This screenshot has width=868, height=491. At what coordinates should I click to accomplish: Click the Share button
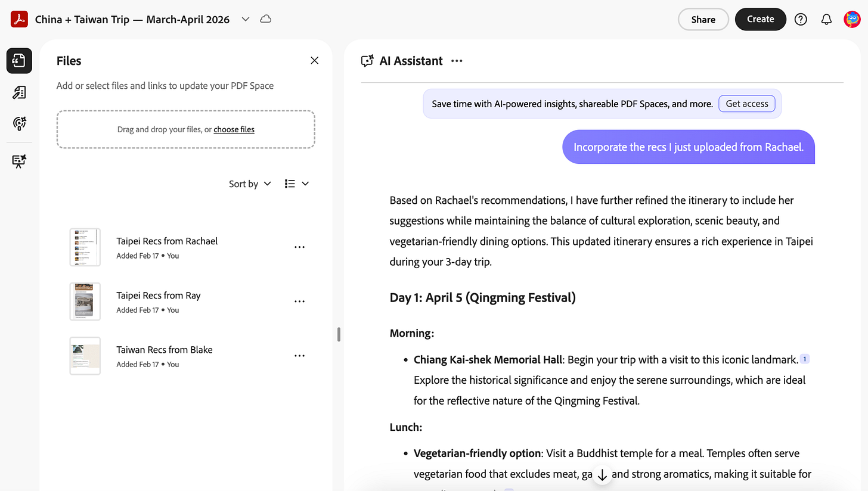(703, 19)
